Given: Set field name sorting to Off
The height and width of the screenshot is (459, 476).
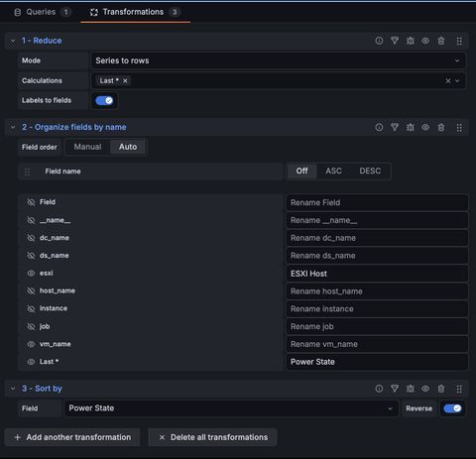Looking at the screenshot, I should (x=301, y=172).
